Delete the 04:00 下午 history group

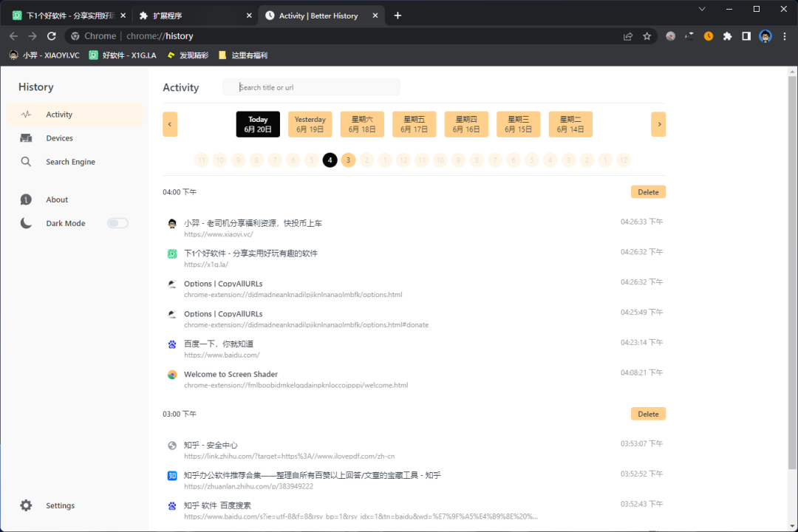click(648, 192)
